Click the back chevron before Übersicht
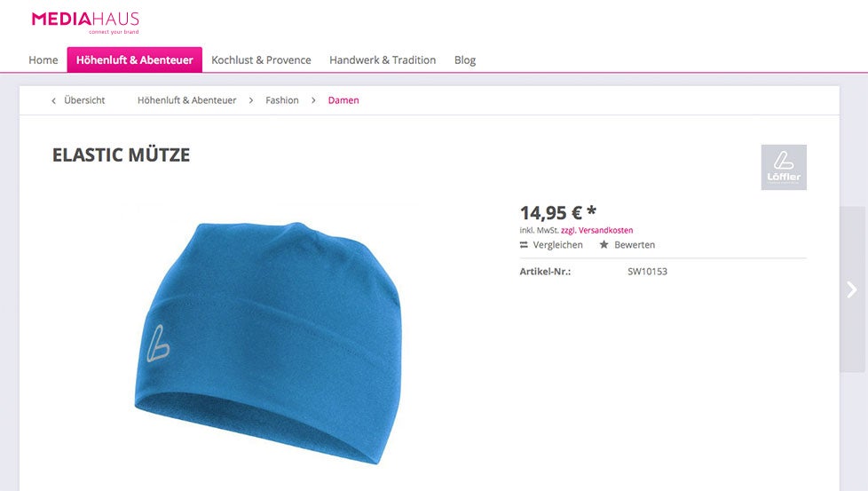This screenshot has height=491, width=868. click(54, 100)
